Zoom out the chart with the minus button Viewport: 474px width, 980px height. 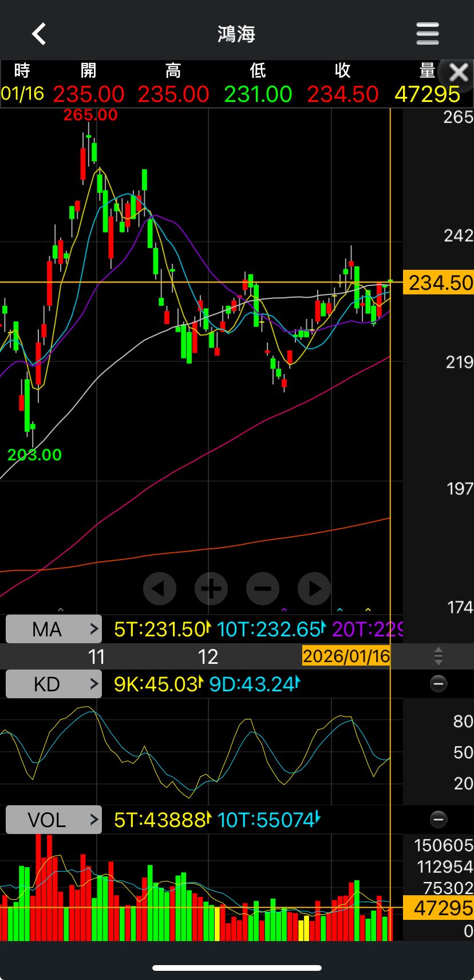point(263,588)
